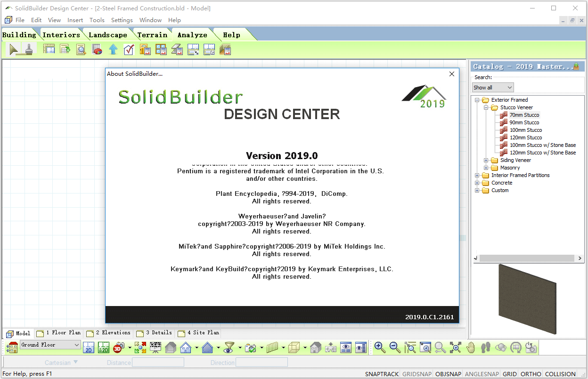Click the magnifier-over-document toolbar icon
588x379 pixels.
coord(81,49)
